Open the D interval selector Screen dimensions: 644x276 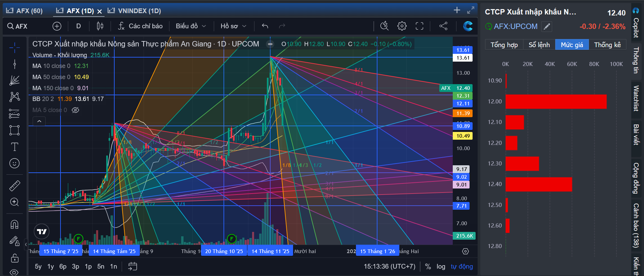tap(78, 26)
